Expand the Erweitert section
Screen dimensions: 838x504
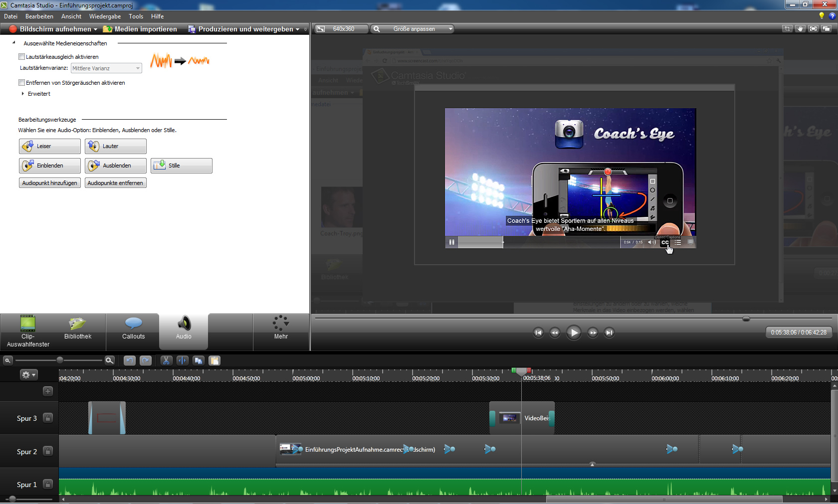[x=23, y=94]
